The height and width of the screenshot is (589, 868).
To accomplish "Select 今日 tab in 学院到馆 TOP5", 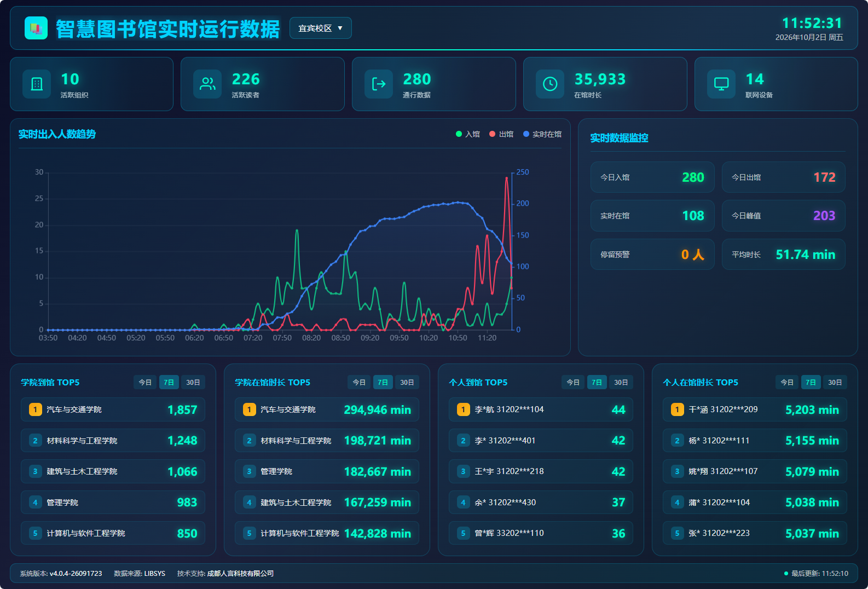I will (145, 382).
